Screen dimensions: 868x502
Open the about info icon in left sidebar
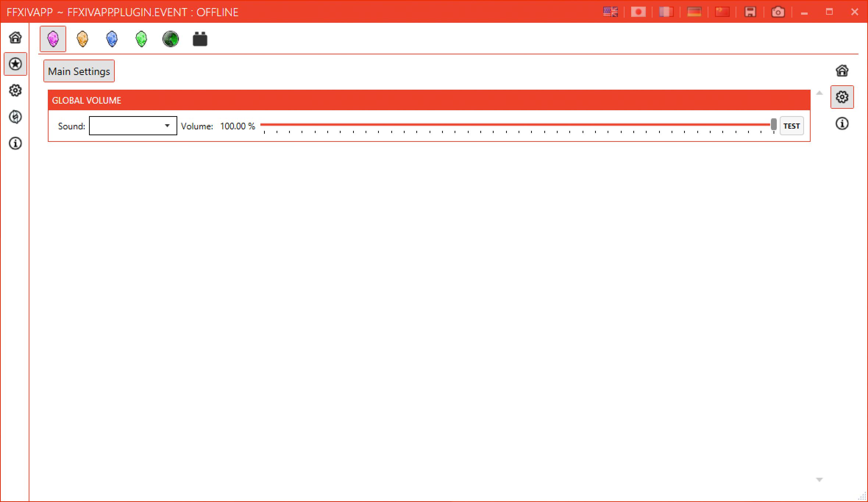click(x=15, y=143)
